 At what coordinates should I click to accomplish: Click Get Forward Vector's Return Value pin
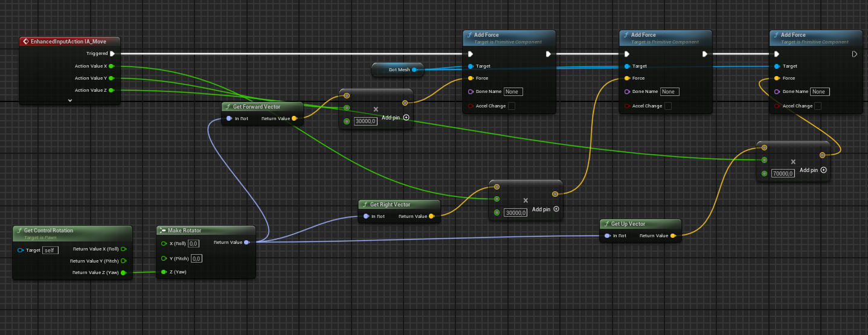point(294,119)
